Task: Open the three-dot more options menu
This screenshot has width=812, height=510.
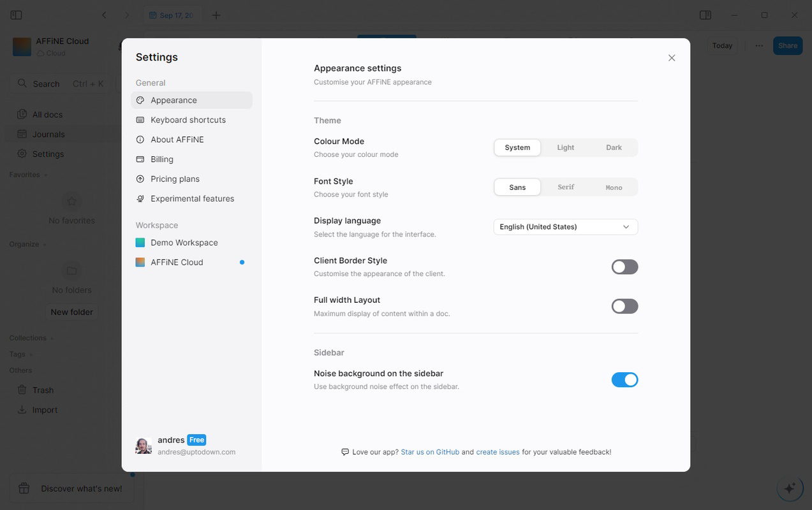Action: coord(759,46)
